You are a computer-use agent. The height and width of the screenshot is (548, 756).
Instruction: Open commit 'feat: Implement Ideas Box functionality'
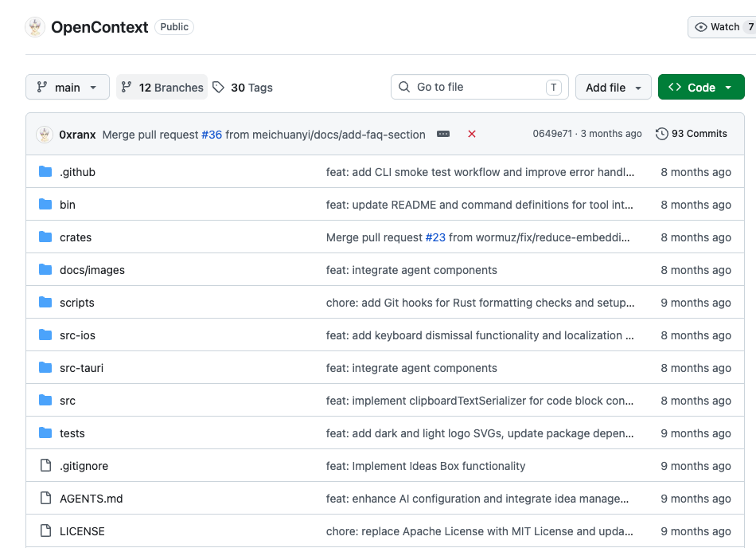click(x=426, y=466)
